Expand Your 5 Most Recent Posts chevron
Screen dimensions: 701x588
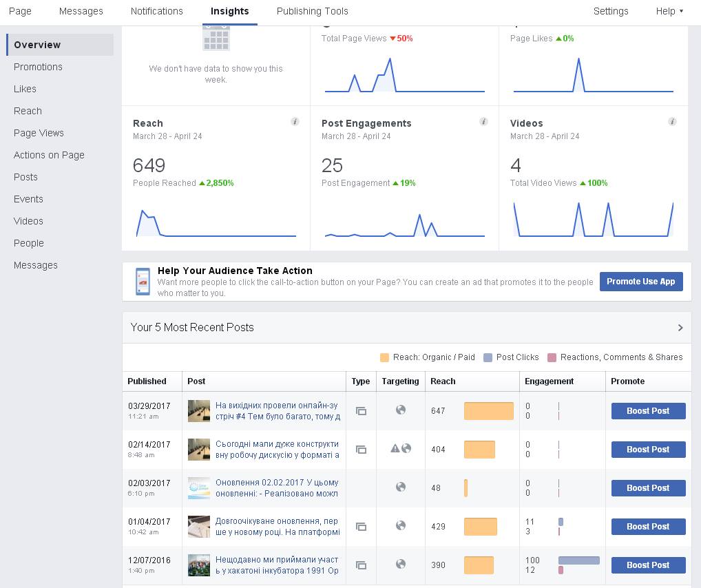pos(680,328)
